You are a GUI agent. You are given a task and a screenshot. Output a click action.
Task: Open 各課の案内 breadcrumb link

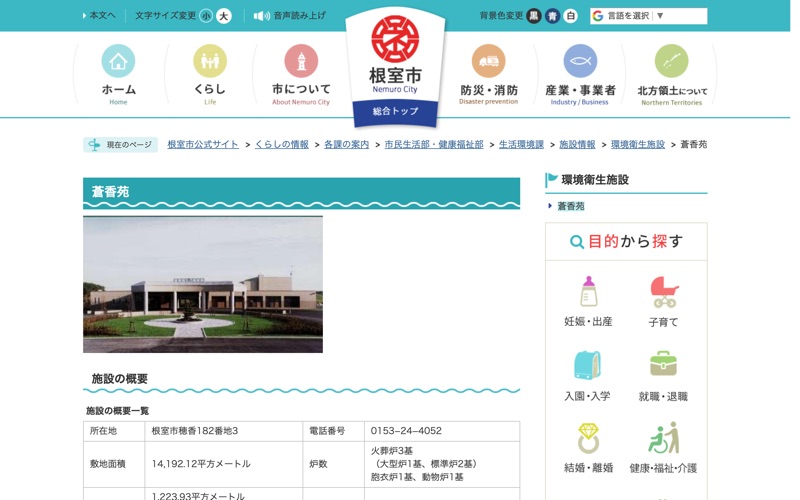click(x=346, y=144)
